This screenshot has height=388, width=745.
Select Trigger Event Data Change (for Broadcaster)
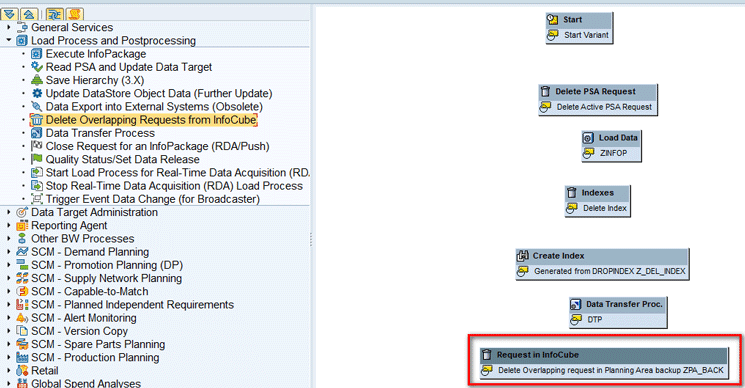pyautogui.click(x=153, y=199)
